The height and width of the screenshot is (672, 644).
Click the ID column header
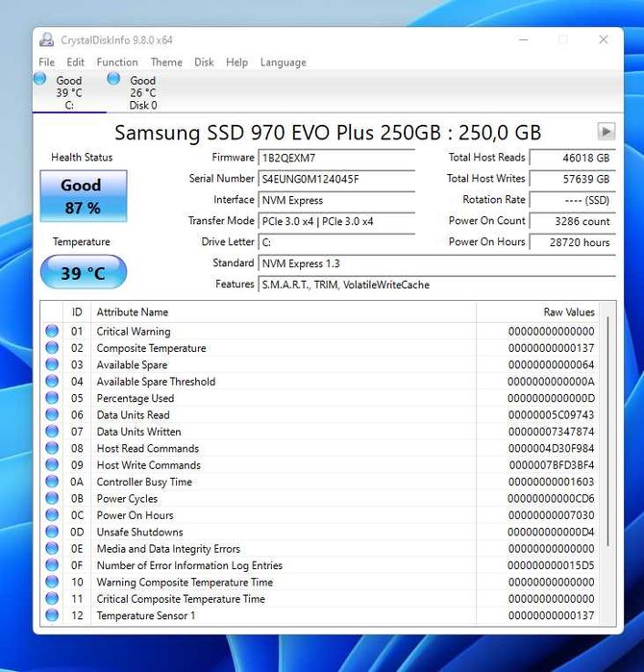coord(77,312)
